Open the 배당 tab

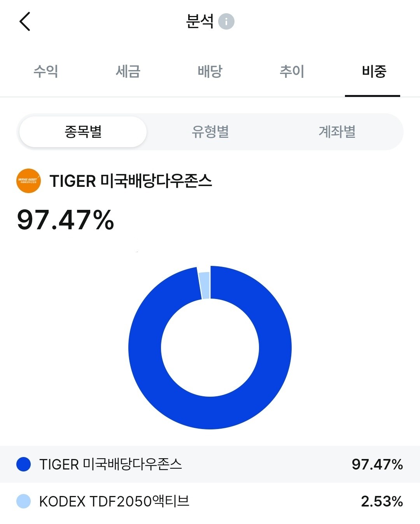click(x=210, y=71)
